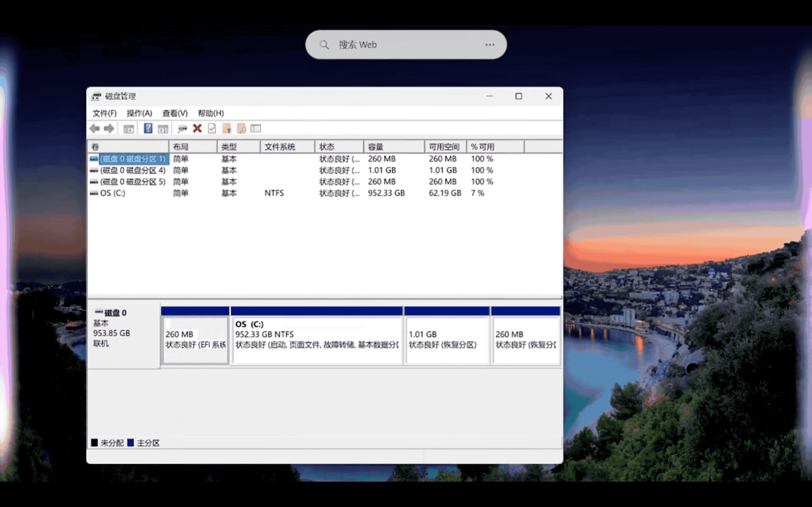Click the last list-view toolbar icon

click(x=256, y=128)
